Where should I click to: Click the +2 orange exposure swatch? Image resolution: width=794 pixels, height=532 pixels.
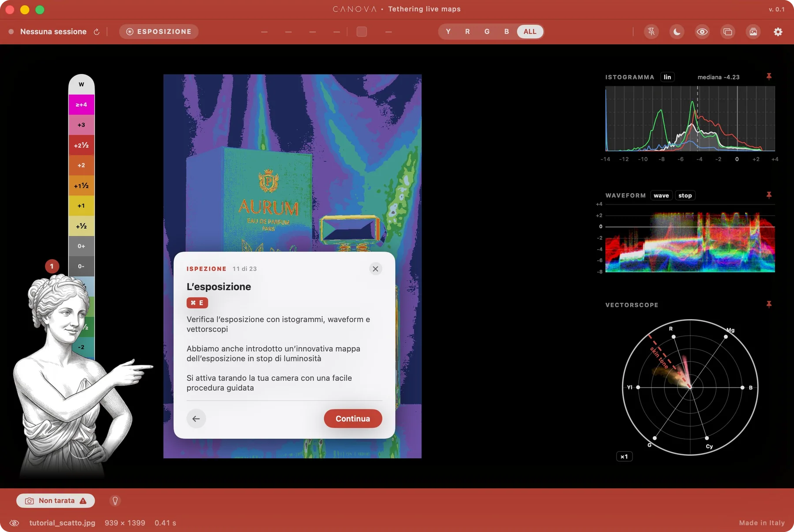point(81,165)
